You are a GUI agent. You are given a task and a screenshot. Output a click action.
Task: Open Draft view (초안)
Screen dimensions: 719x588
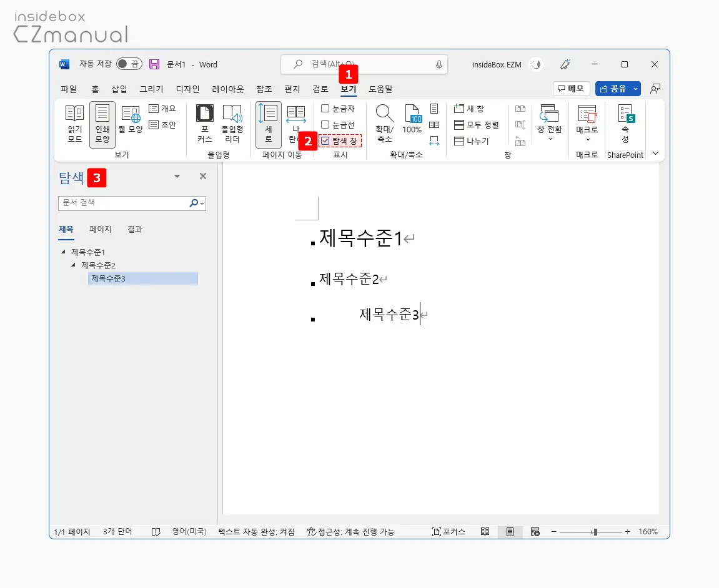point(163,125)
